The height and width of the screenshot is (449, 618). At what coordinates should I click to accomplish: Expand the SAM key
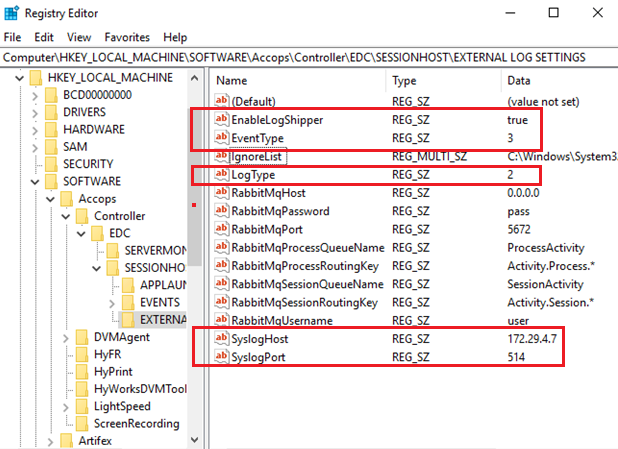35,148
